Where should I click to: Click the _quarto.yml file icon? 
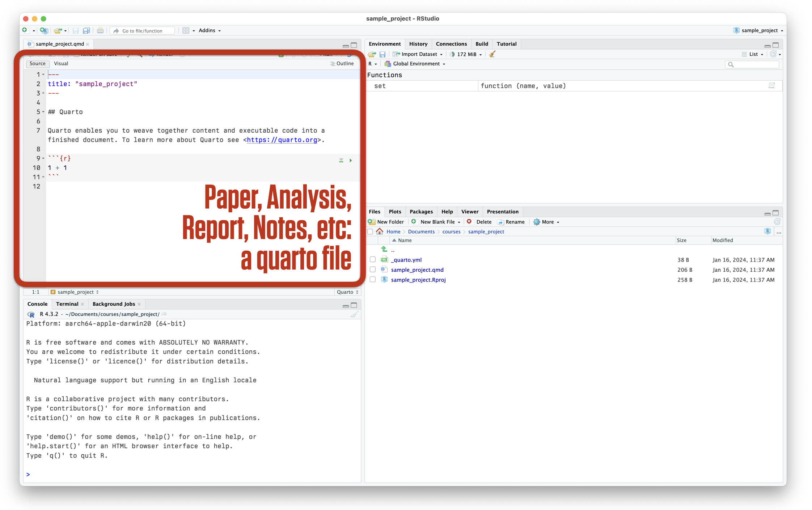point(384,260)
